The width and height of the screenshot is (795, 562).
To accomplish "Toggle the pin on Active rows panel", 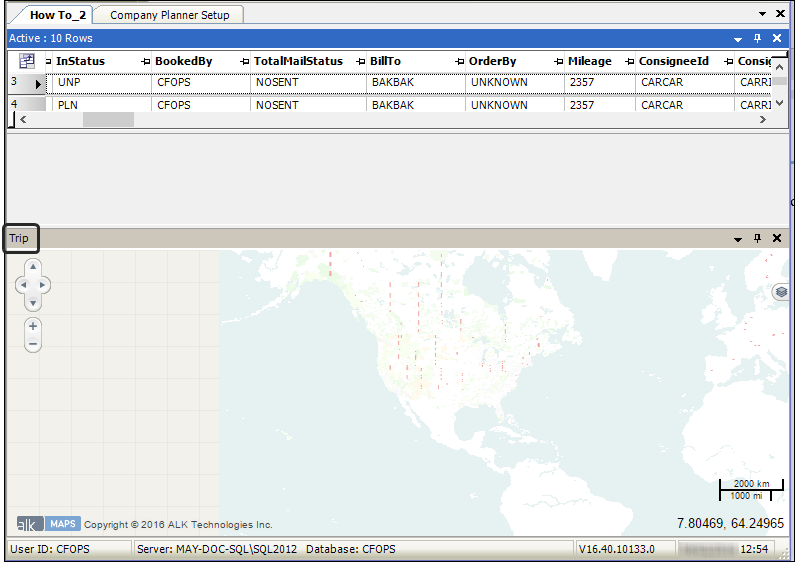I will (x=757, y=38).
